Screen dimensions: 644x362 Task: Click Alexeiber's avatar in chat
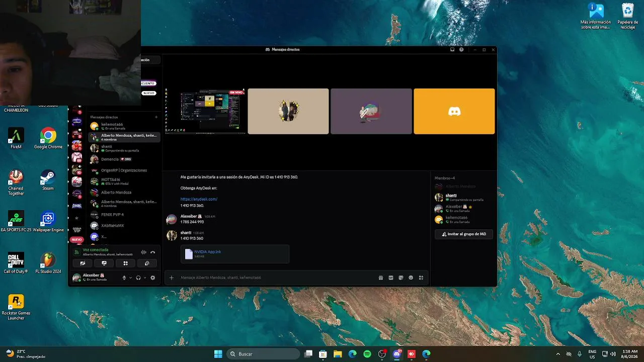pos(172,219)
